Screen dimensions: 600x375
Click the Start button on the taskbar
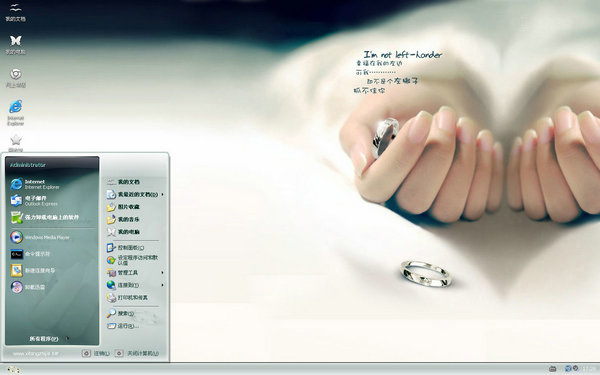[14, 369]
